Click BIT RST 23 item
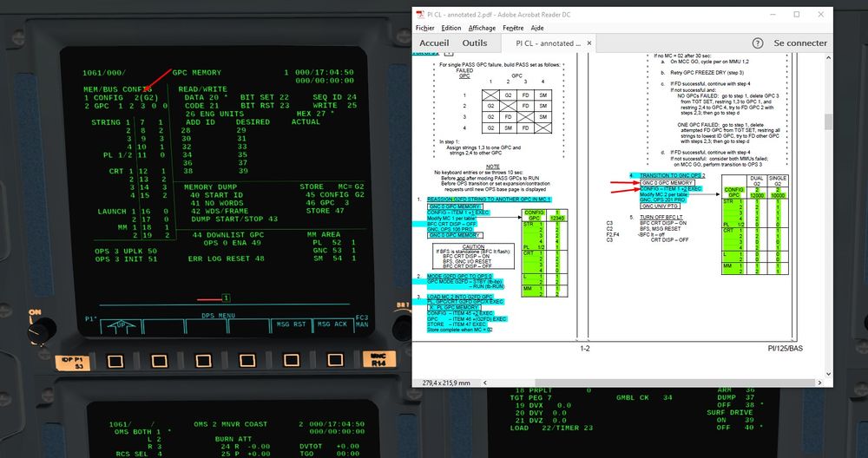The width and height of the screenshot is (868, 458). 265,105
